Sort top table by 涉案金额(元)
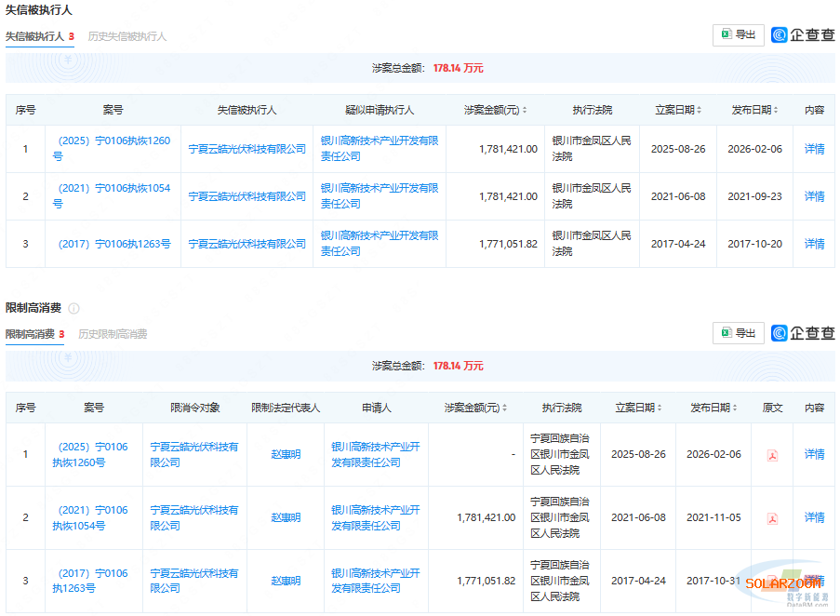The width and height of the screenshot is (840, 616). [x=525, y=111]
